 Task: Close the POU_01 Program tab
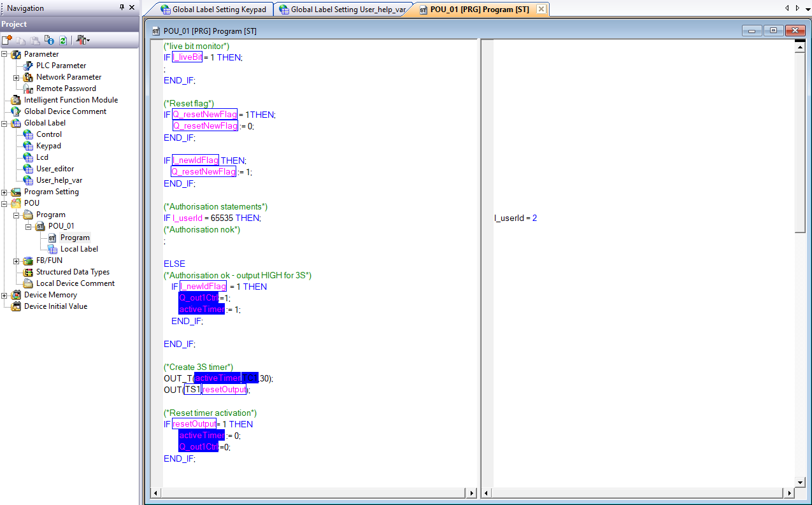click(x=541, y=10)
